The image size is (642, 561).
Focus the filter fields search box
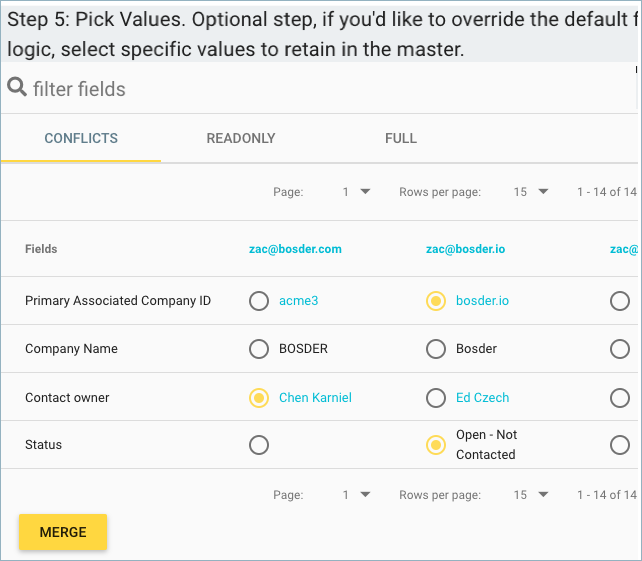pos(319,89)
